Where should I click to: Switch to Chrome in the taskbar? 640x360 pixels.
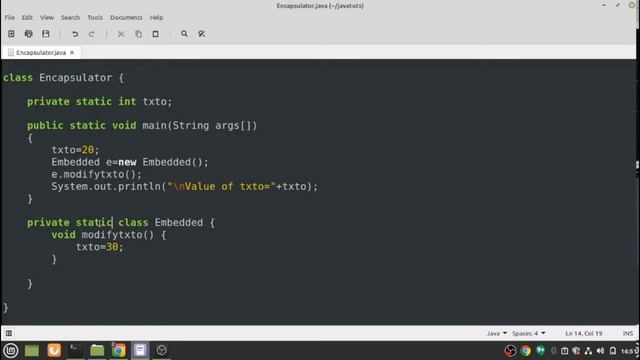pos(119,350)
